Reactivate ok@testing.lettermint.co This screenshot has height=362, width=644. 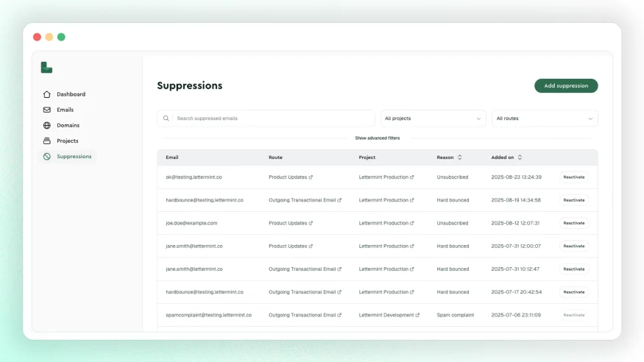[x=574, y=177]
